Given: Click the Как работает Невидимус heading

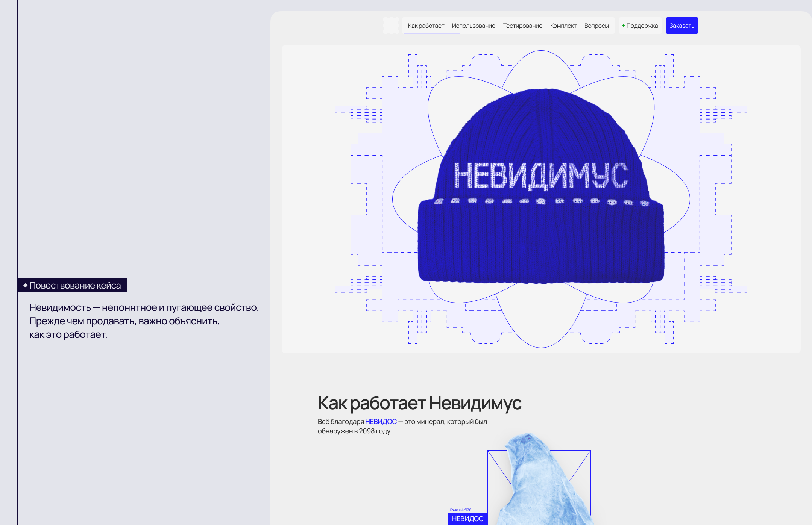Looking at the screenshot, I should 419,403.
